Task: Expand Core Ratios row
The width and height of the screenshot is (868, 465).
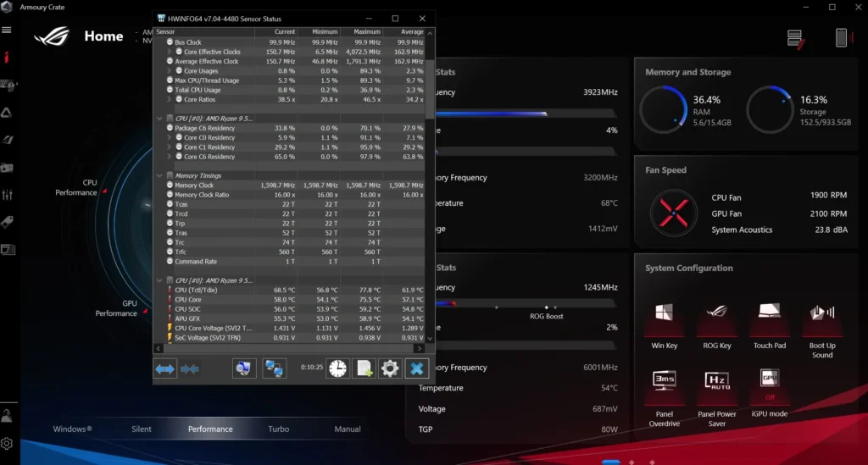Action: coord(170,100)
